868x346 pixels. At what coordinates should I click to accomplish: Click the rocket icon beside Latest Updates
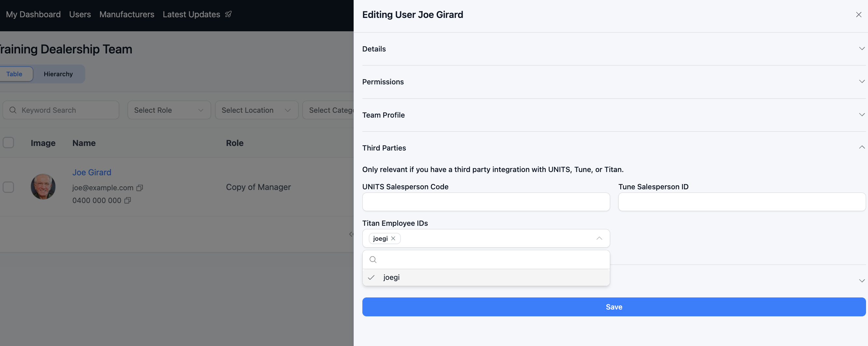click(x=229, y=14)
